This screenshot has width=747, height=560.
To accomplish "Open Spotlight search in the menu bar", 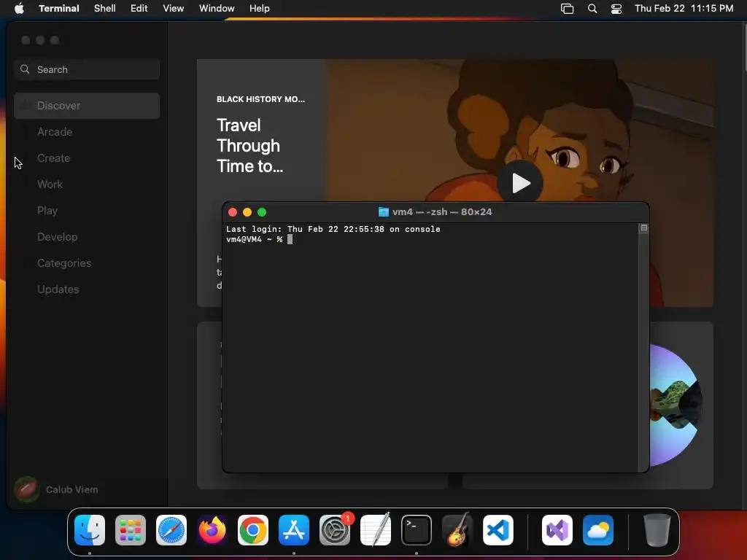I will tap(592, 8).
